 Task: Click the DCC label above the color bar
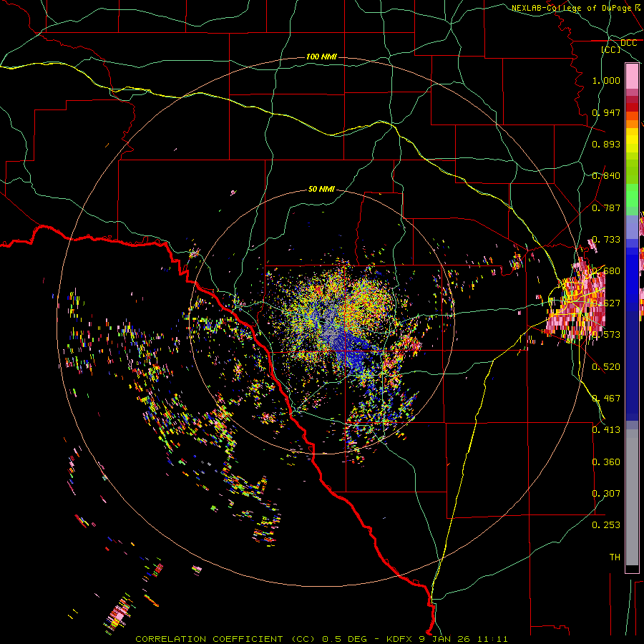(629, 43)
